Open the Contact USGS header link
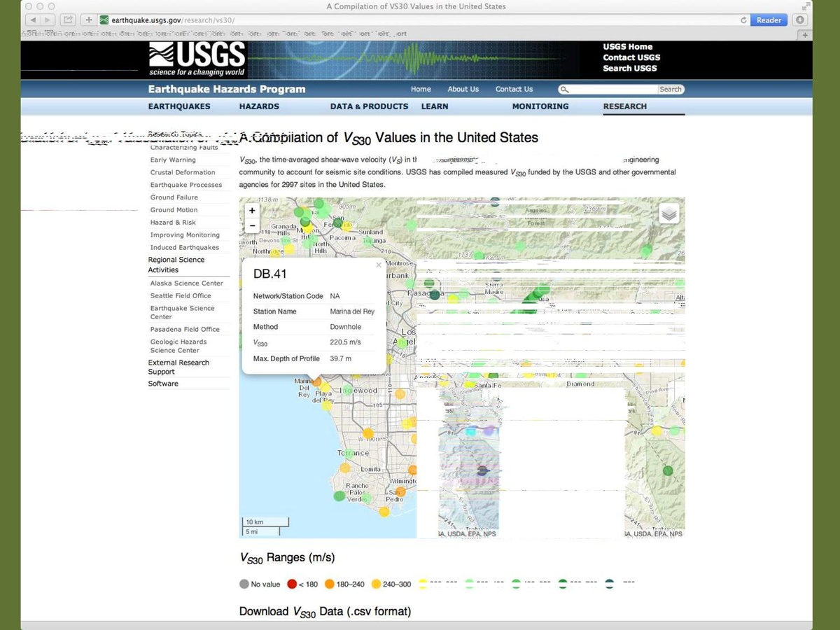This screenshot has height=630, width=840. 631,57
